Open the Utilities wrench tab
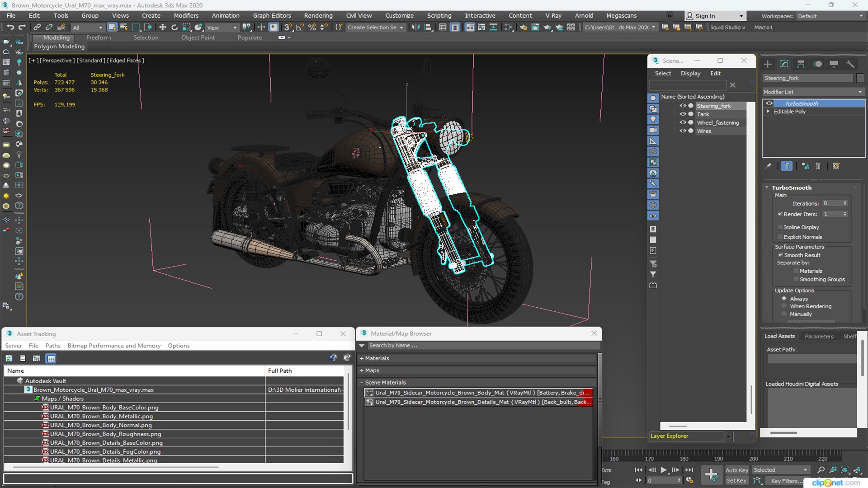 click(850, 64)
